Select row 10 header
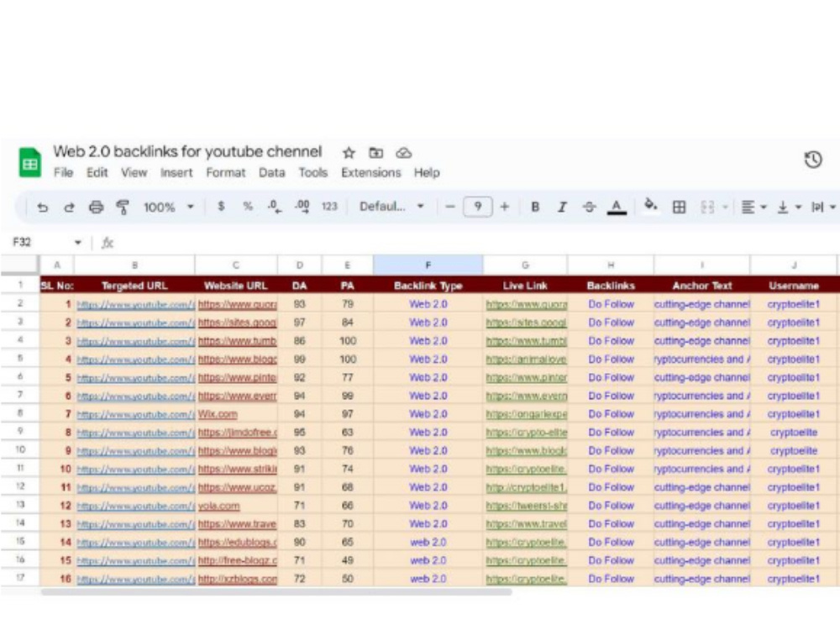This screenshot has height=630, width=840. tap(20, 450)
